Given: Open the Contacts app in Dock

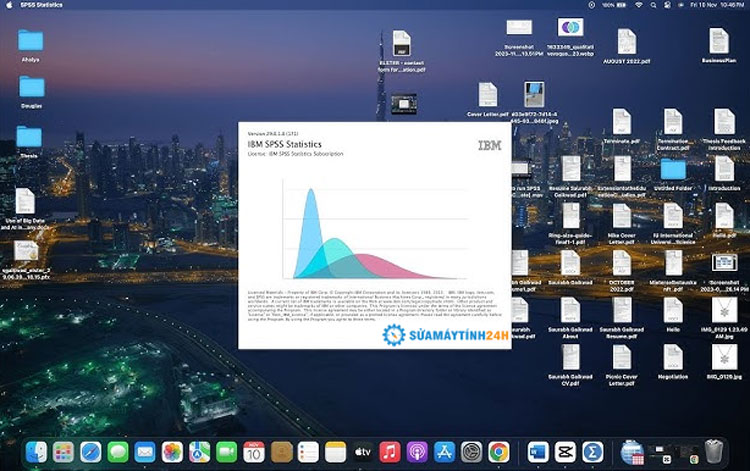Looking at the screenshot, I should pyautogui.click(x=281, y=452).
